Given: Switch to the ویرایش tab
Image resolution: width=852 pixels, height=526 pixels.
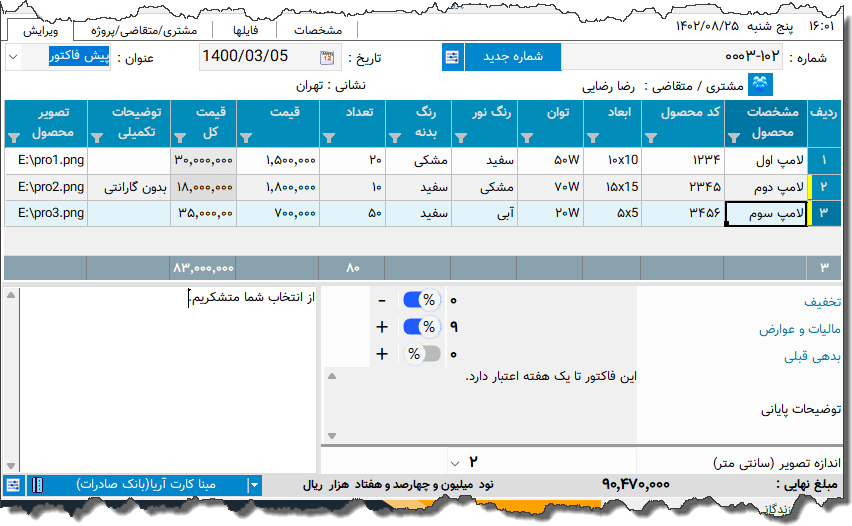Looking at the screenshot, I should (41, 30).
